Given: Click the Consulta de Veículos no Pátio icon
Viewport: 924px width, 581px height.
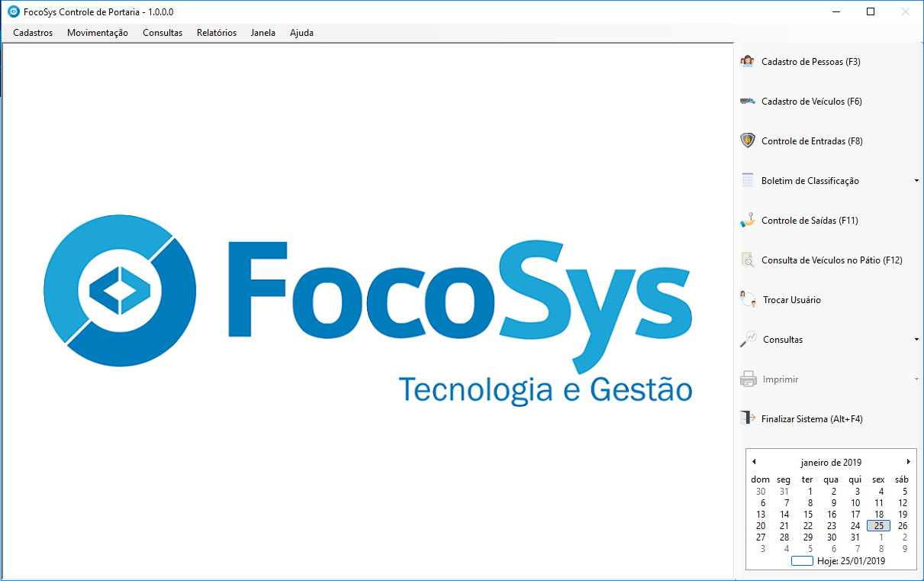Looking at the screenshot, I should point(748,260).
